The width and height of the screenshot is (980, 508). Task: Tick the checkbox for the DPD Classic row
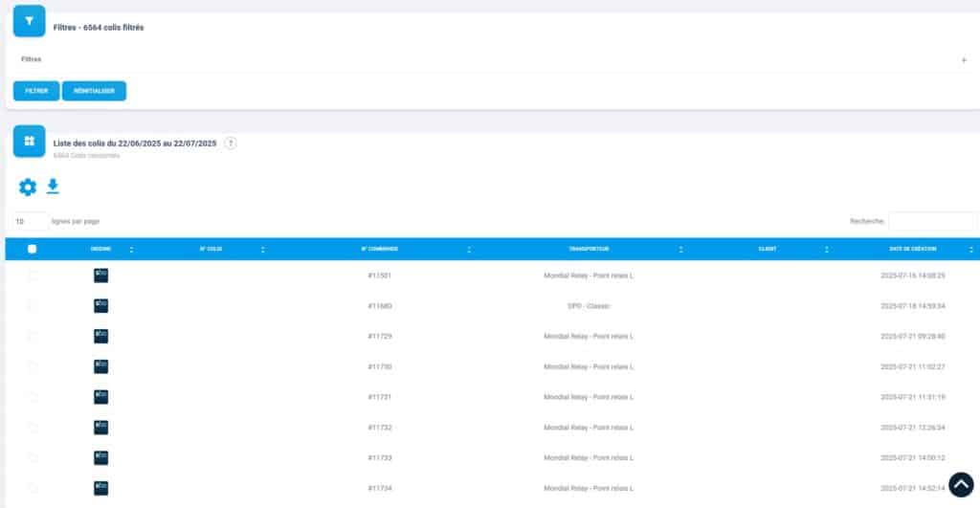32,305
